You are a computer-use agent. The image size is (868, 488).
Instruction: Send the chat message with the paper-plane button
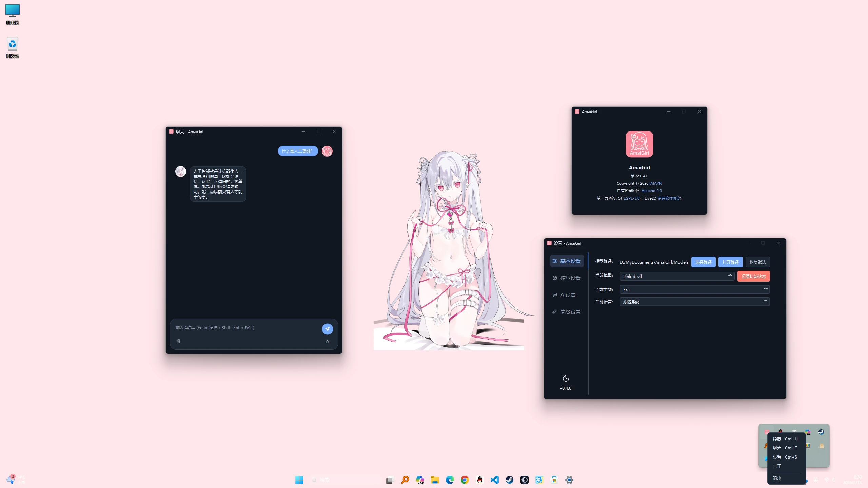(327, 329)
